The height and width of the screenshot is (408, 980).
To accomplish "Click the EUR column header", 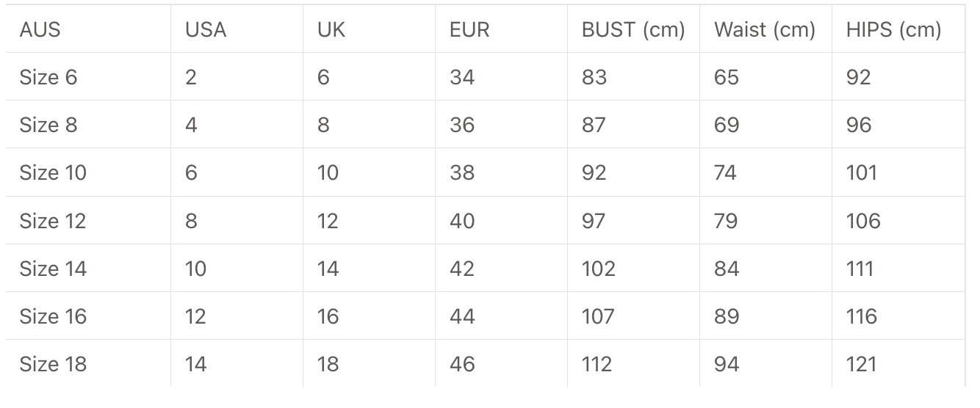I will tap(469, 30).
